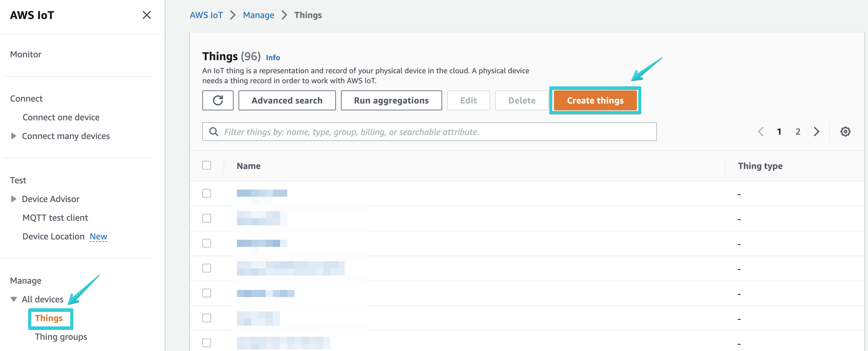The image size is (868, 351).
Task: Check the checkbox of the last visible thing row
Action: pos(207,343)
